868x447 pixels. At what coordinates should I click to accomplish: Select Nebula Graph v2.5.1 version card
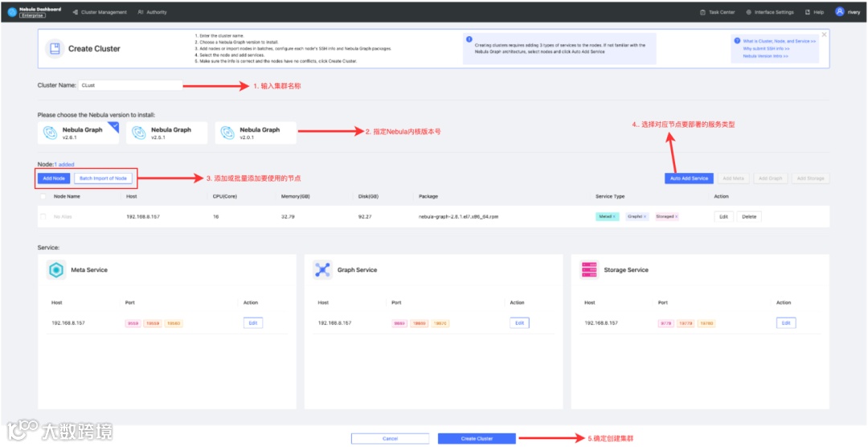click(x=166, y=133)
